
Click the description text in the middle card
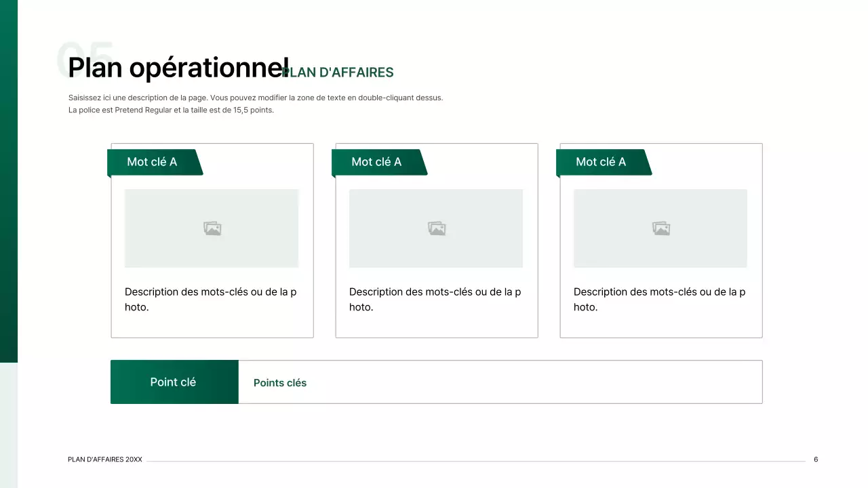click(436, 299)
